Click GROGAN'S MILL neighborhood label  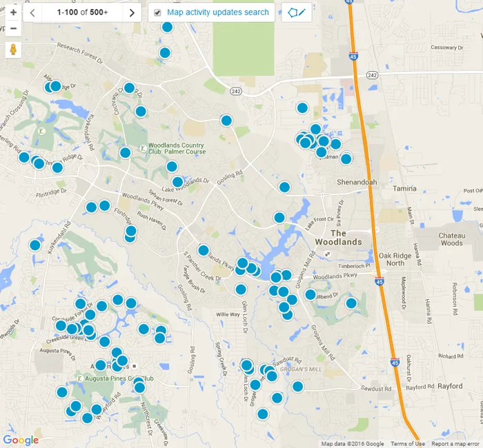click(301, 369)
